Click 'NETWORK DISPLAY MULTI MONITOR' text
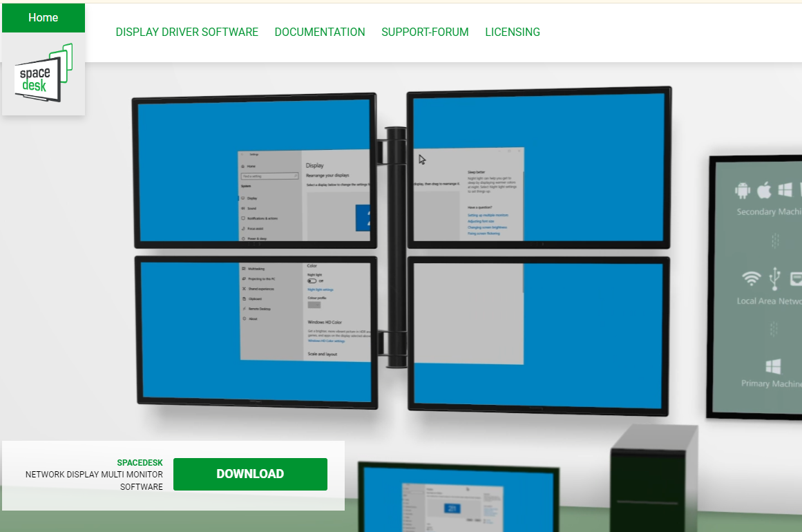Viewport: 802px width, 532px height. 94,475
